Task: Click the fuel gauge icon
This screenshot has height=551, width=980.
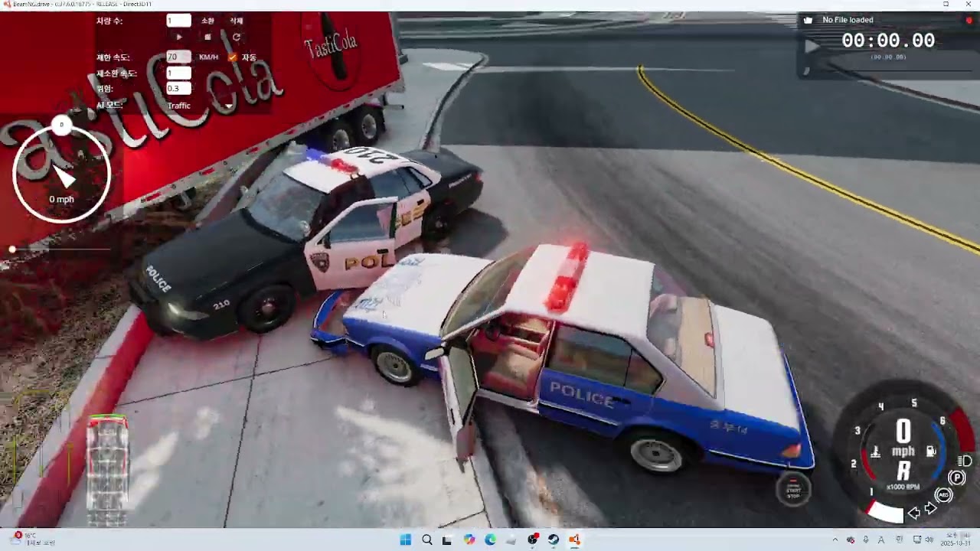Action: point(931,452)
